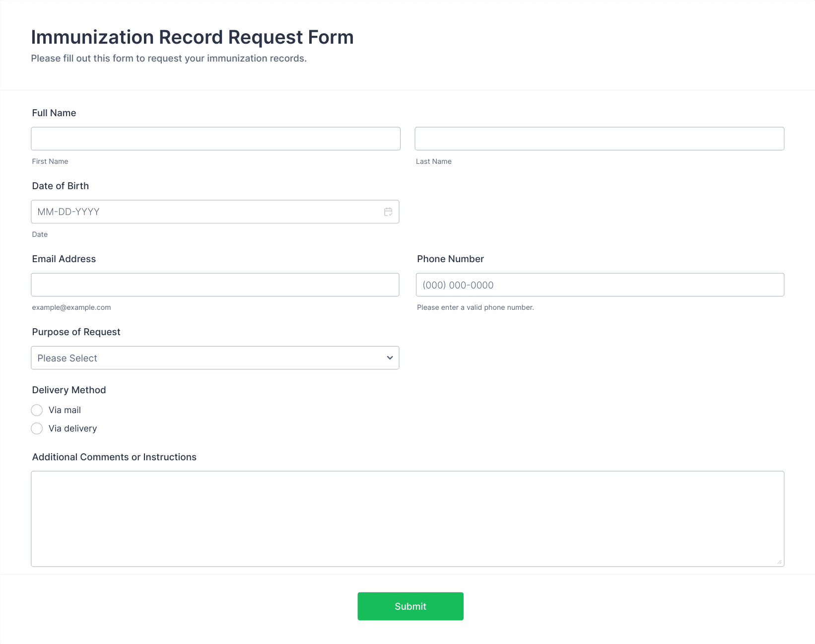Choose the 'Via delivery' radio option
The height and width of the screenshot is (644, 815).
(37, 429)
